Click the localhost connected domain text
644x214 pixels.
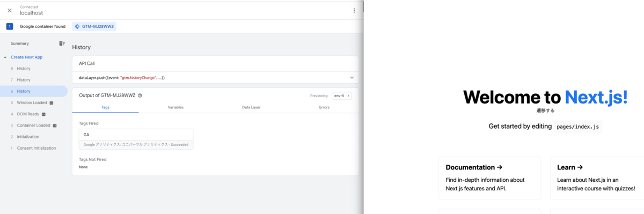tap(31, 13)
